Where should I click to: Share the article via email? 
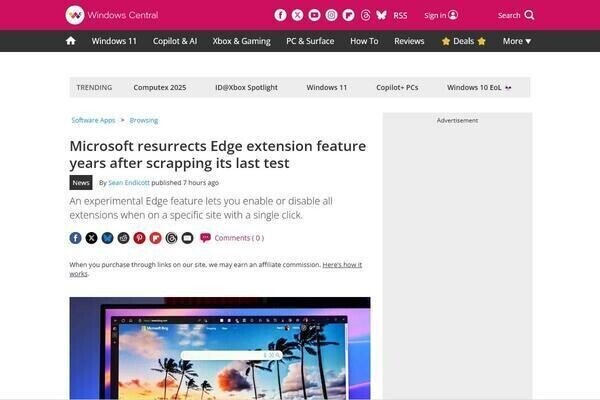[188, 238]
